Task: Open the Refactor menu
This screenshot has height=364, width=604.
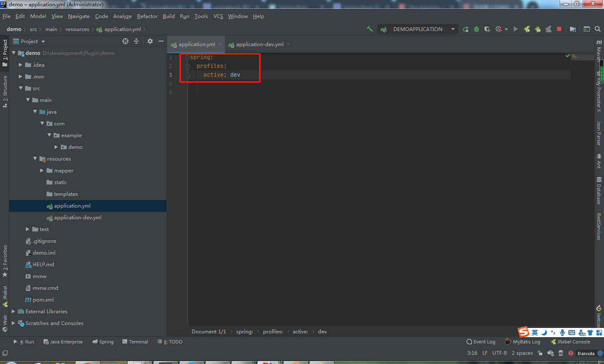Action: click(x=147, y=16)
